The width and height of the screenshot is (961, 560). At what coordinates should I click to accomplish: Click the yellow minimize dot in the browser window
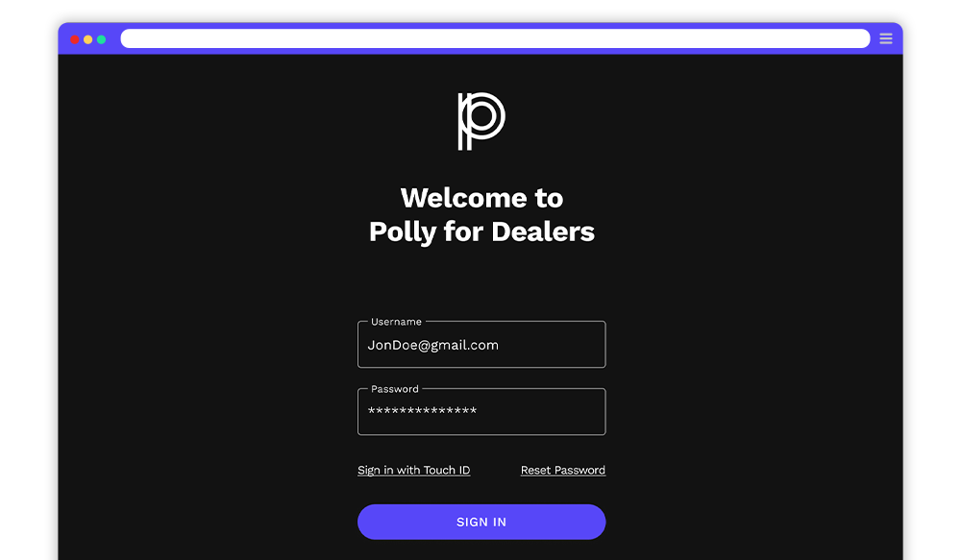pos(88,39)
